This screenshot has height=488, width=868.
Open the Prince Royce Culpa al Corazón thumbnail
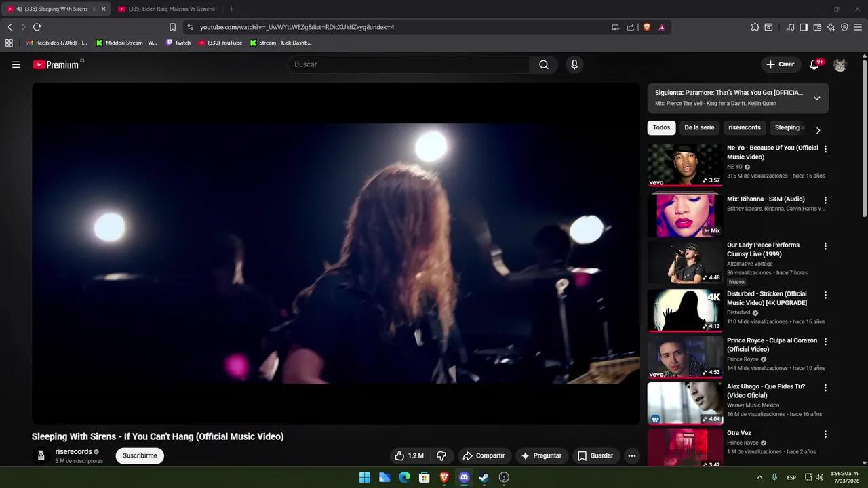pos(685,357)
